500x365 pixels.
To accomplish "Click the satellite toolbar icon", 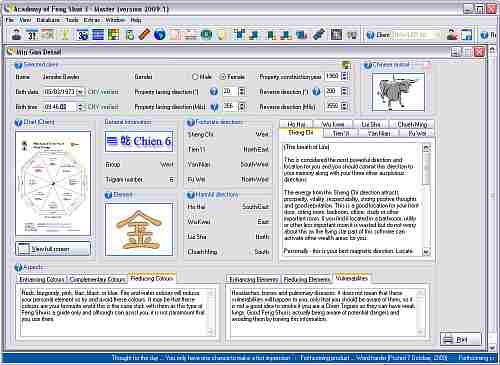I will pyautogui.click(x=319, y=35).
